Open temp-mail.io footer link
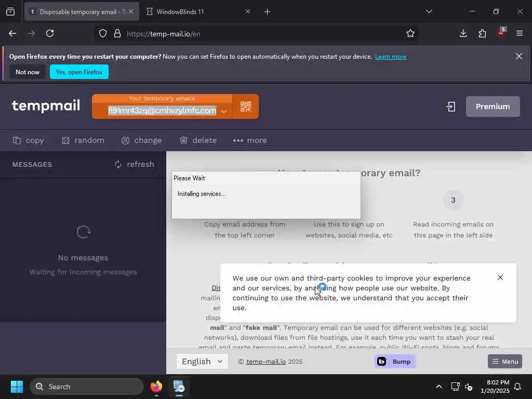Image resolution: width=532 pixels, height=399 pixels. coord(266,362)
